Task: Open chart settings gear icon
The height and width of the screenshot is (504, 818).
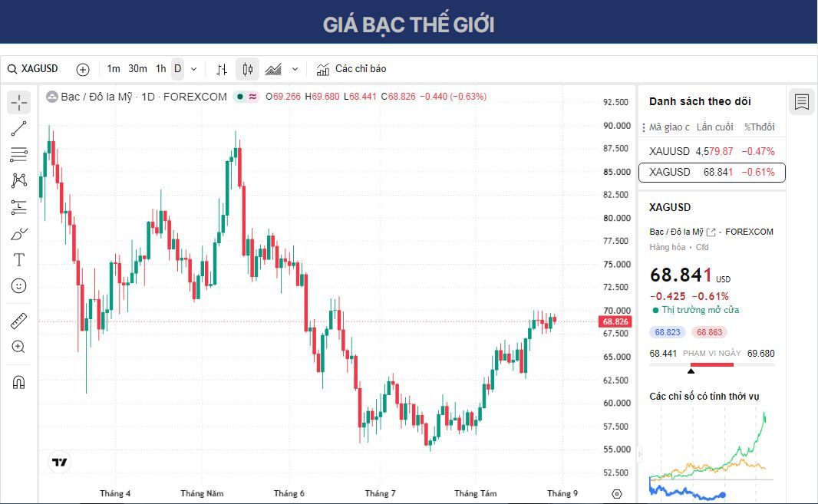Action: tap(617, 493)
